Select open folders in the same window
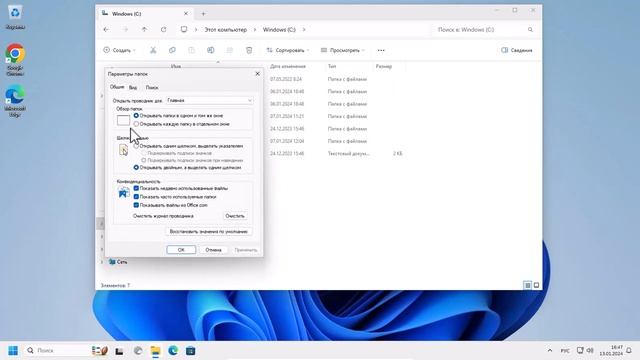Image resolution: width=640 pixels, height=360 pixels. (x=136, y=116)
